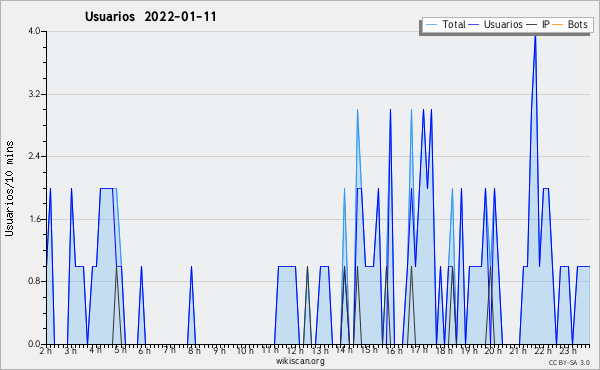Screen dimensions: 600x370
Task: Open the wikiscan.org link below the chart
Action: pos(300,361)
